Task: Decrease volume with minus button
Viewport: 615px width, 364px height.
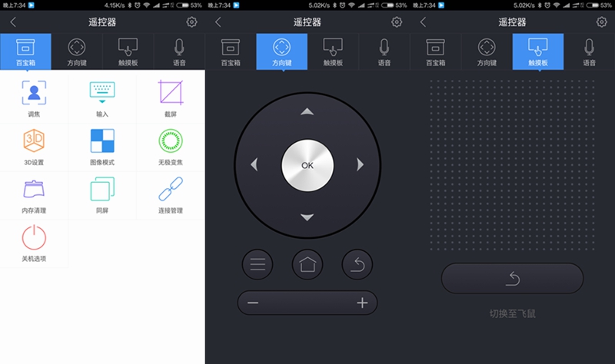Action: click(x=253, y=303)
